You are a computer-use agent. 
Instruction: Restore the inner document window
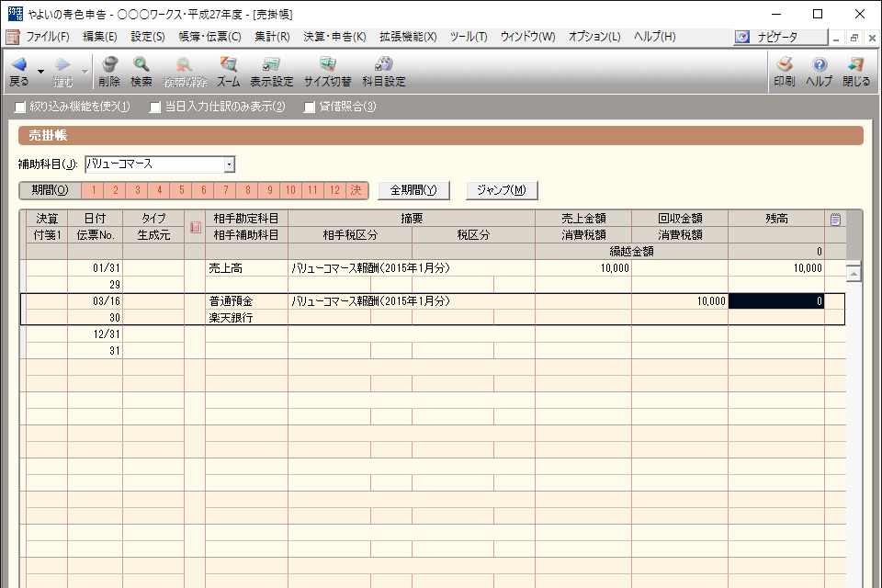[854, 38]
